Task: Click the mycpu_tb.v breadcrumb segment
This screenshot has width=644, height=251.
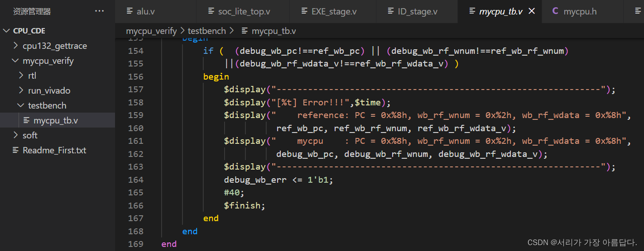Action: coord(274,31)
